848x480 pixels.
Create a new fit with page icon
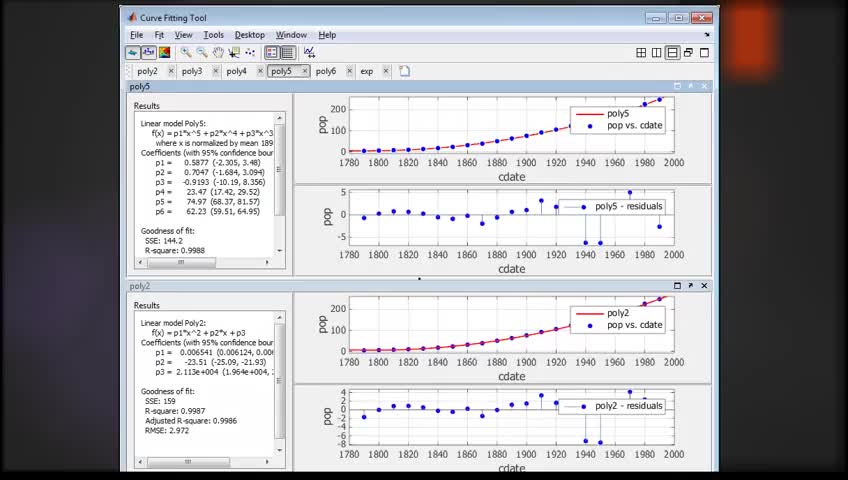405,71
